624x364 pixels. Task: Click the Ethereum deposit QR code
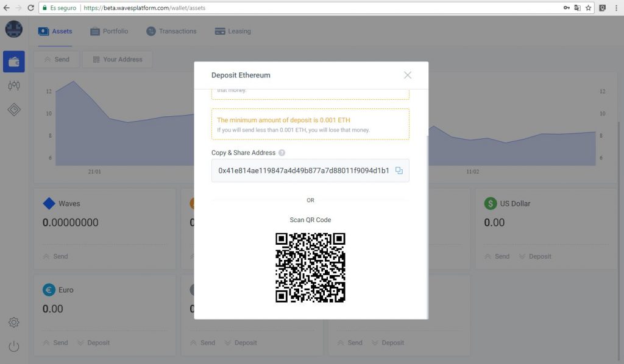click(x=310, y=267)
